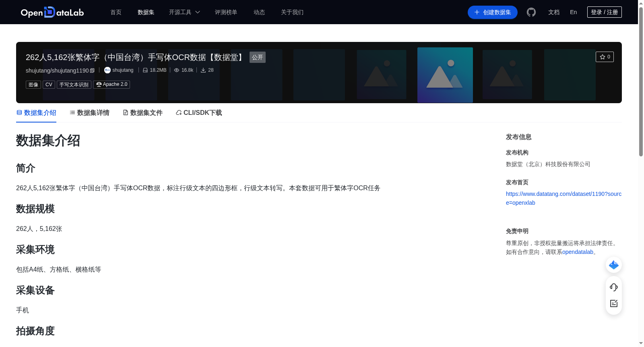Go to 首页 in navigation
The width and height of the screenshot is (644, 347).
click(x=116, y=12)
